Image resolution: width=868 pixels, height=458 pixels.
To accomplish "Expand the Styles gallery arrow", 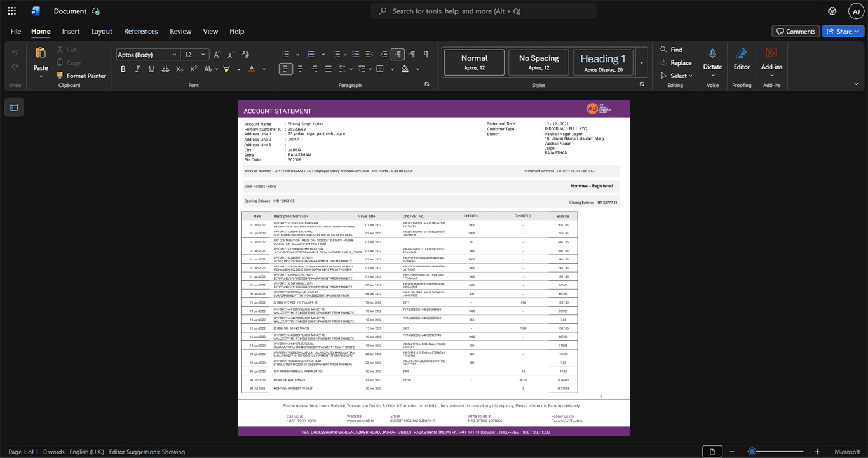I will pyautogui.click(x=642, y=62).
